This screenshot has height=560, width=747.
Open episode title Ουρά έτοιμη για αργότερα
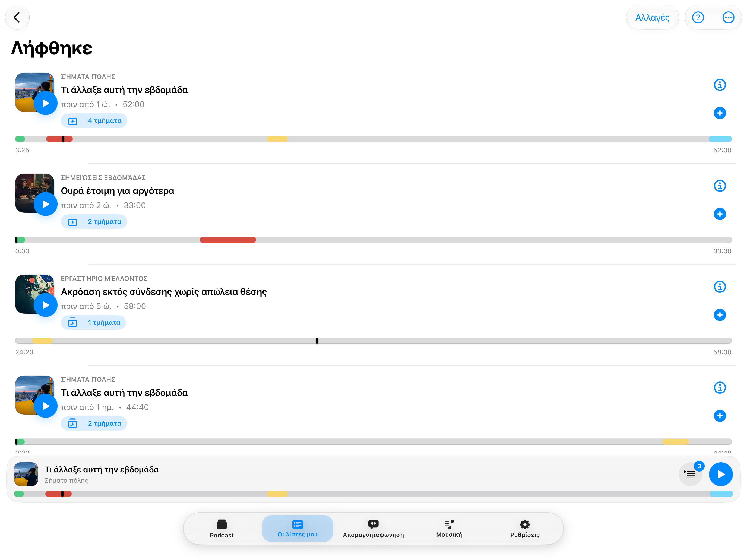tap(118, 191)
